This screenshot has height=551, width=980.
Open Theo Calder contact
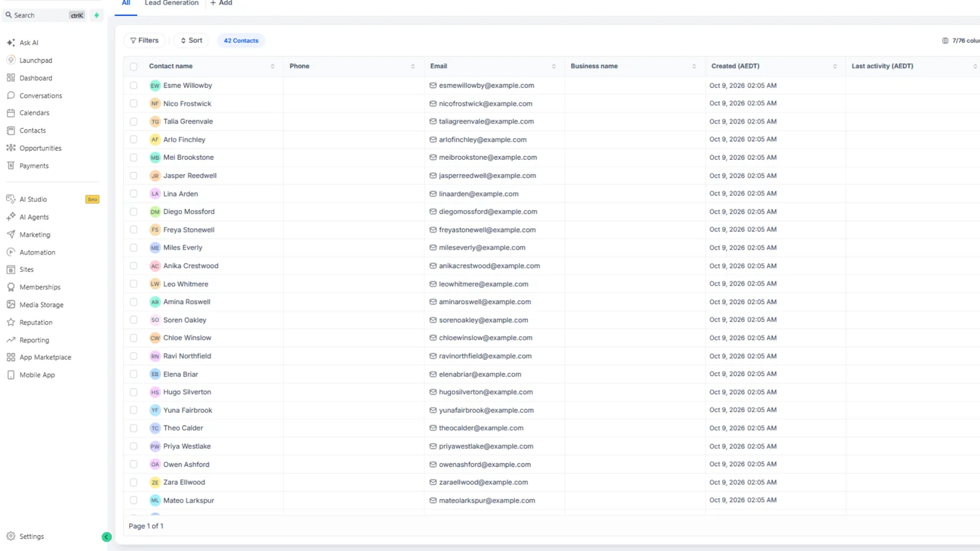point(183,428)
